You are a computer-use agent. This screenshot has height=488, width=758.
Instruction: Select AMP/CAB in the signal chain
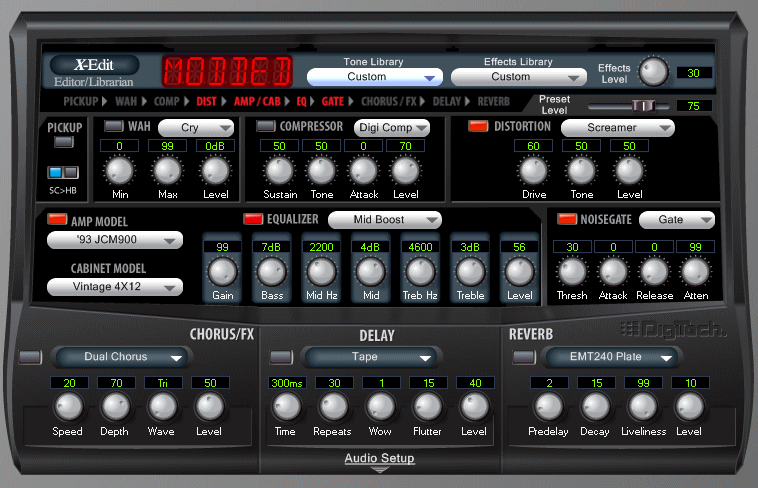(x=257, y=102)
